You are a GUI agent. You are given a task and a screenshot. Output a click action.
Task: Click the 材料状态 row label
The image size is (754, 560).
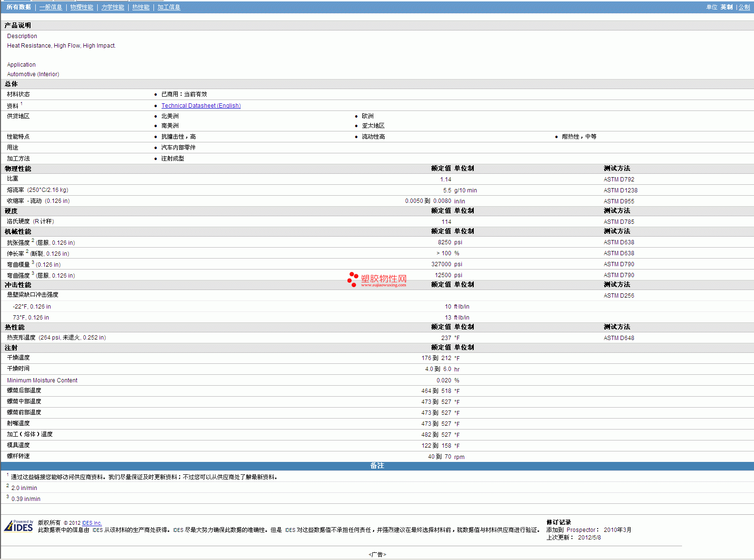[18, 94]
